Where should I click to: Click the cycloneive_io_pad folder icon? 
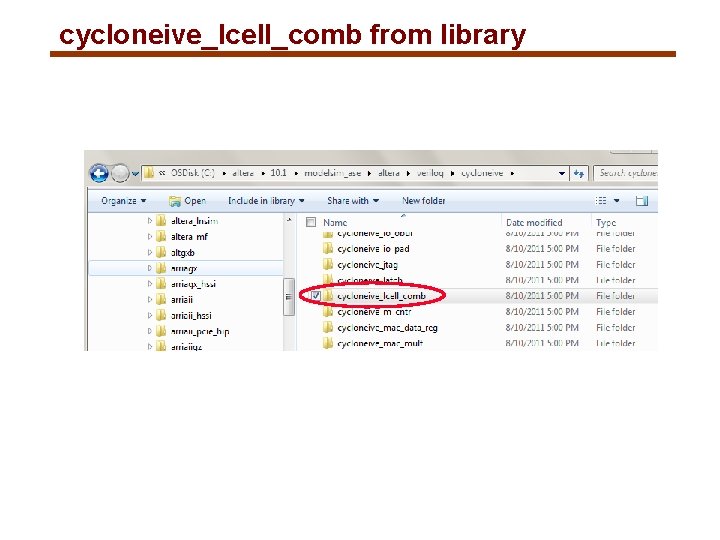328,248
